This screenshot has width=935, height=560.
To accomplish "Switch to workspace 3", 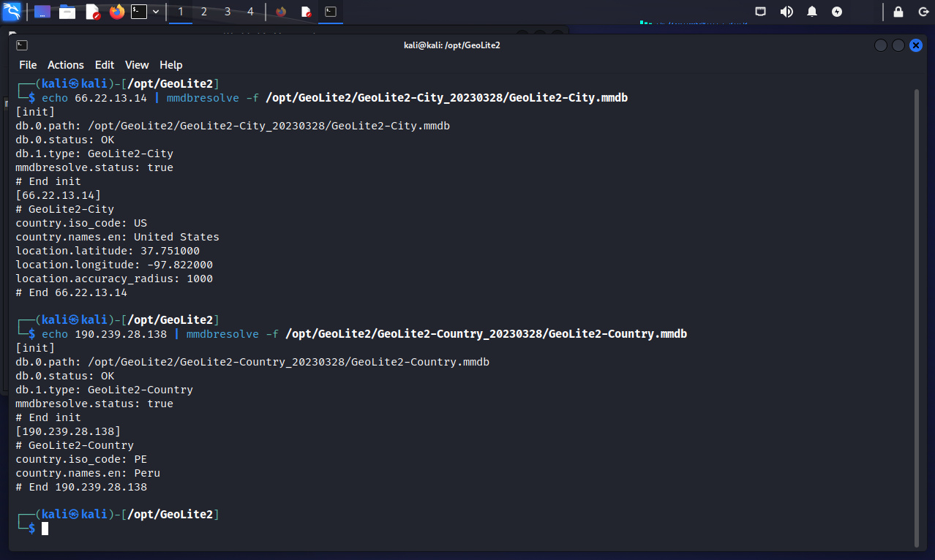I will [x=228, y=12].
